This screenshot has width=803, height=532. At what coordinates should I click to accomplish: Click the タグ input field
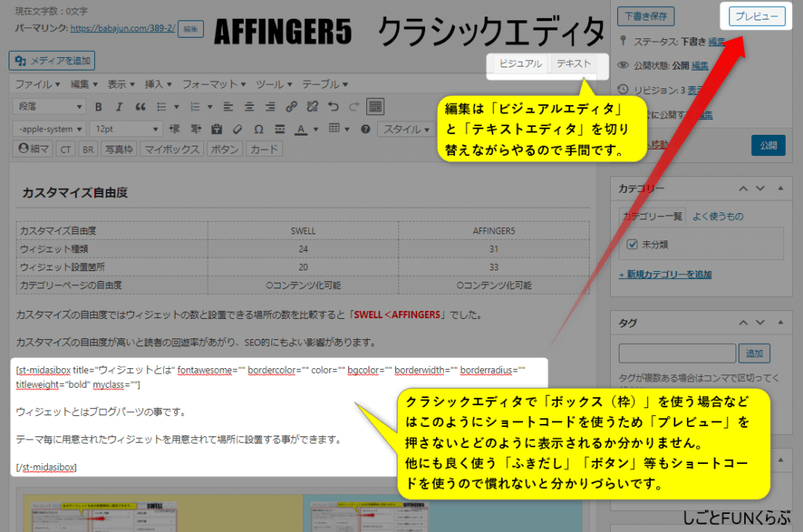tap(677, 353)
